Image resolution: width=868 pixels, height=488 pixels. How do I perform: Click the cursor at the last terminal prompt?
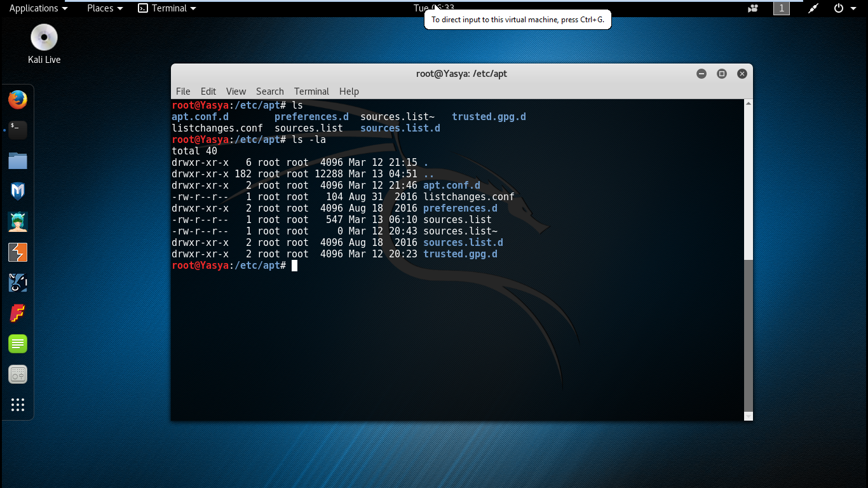[295, 266]
